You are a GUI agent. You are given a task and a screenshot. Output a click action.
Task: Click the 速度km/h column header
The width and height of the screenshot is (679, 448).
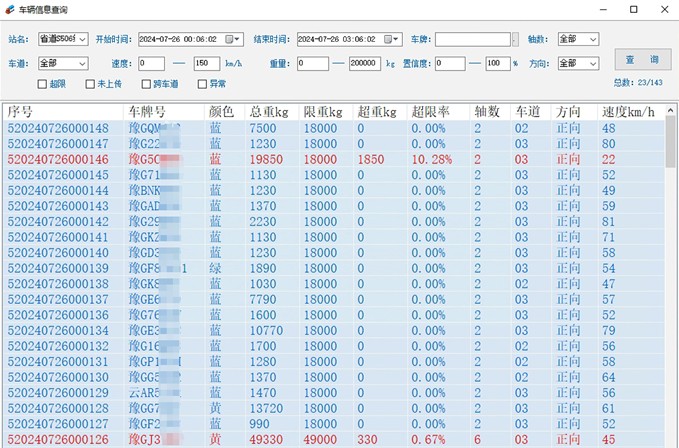point(631,112)
